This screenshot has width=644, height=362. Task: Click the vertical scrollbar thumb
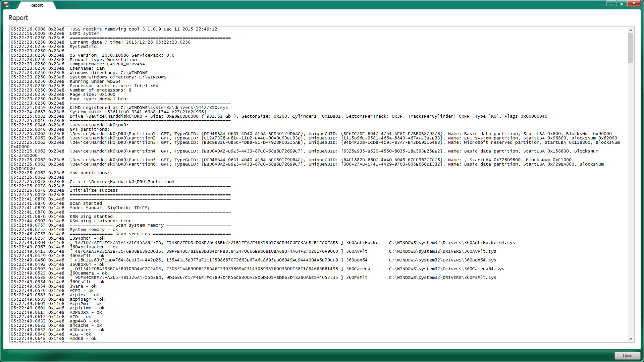point(631,47)
